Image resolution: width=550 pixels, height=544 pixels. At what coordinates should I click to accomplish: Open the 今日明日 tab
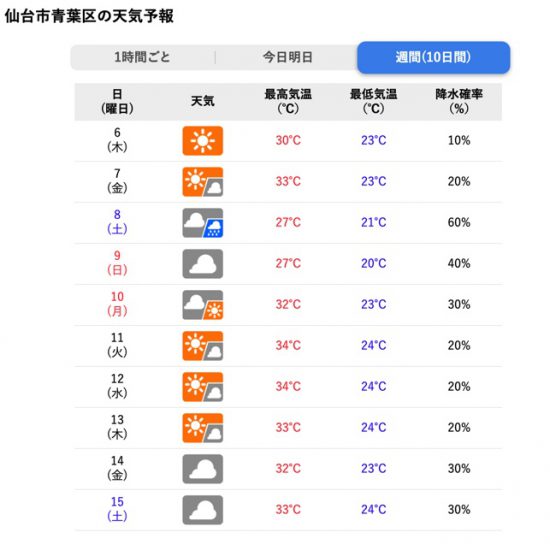(288, 57)
